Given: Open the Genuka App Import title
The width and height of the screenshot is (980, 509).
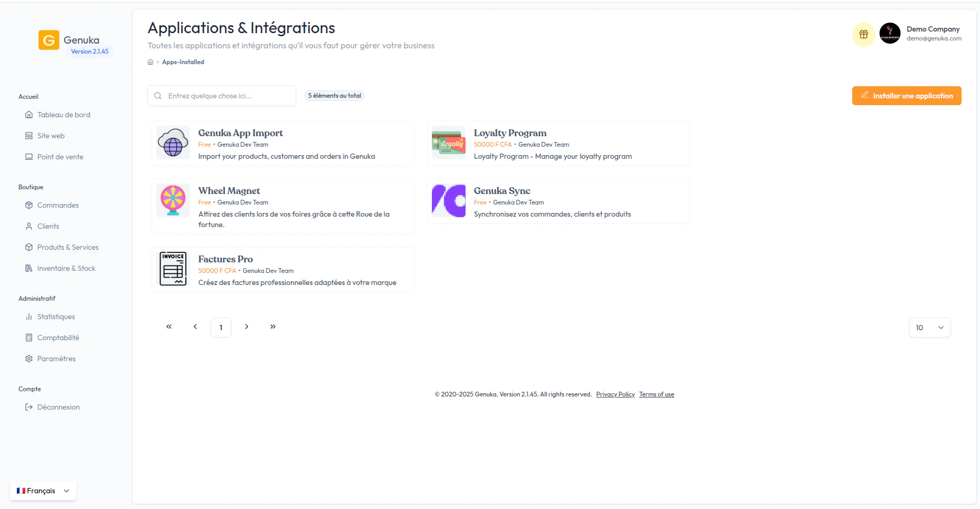Looking at the screenshot, I should tap(240, 133).
